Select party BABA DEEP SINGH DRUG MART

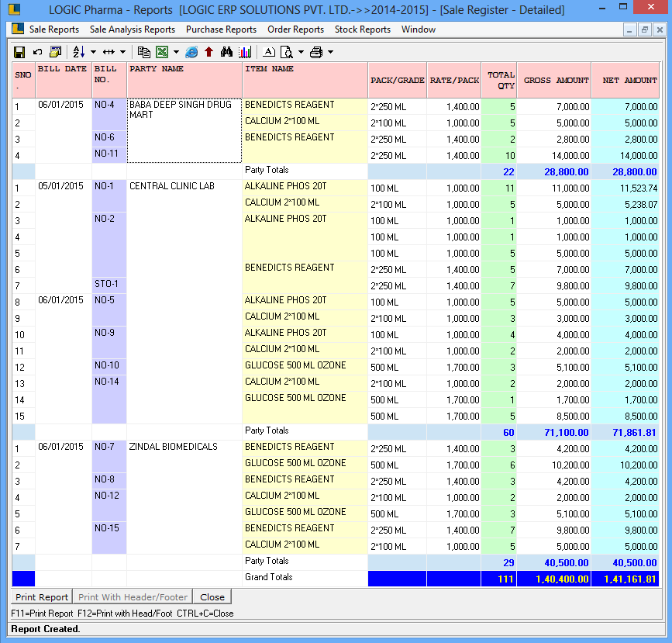[x=184, y=131]
